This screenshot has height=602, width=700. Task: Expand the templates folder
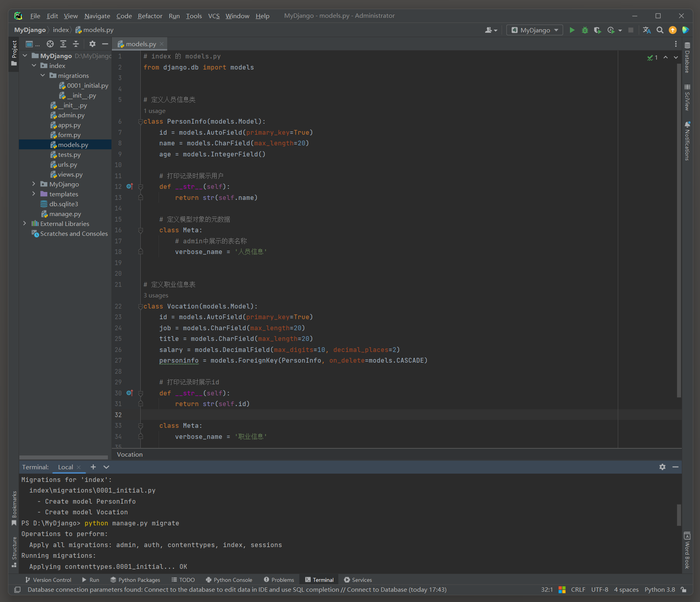pyautogui.click(x=34, y=194)
